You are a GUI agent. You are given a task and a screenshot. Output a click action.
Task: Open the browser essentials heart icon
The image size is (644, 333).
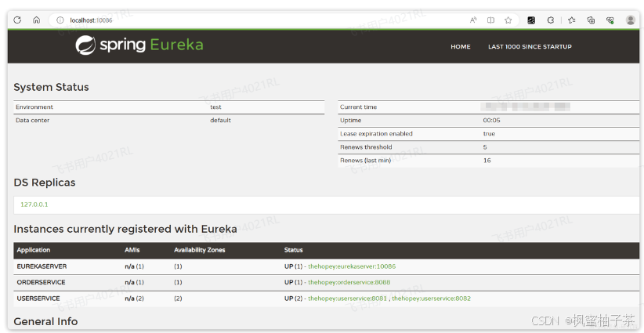pos(610,20)
